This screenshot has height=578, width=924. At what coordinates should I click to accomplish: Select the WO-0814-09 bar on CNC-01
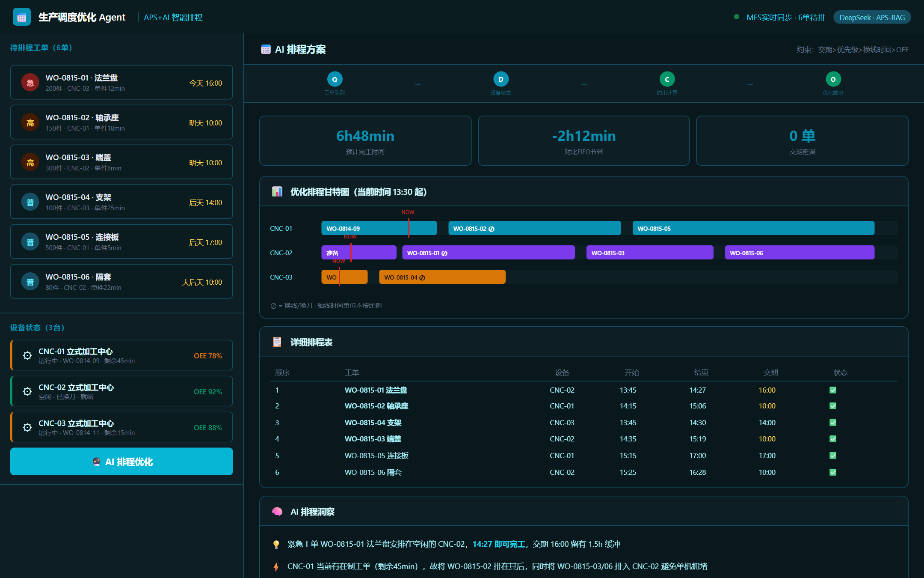click(x=379, y=228)
